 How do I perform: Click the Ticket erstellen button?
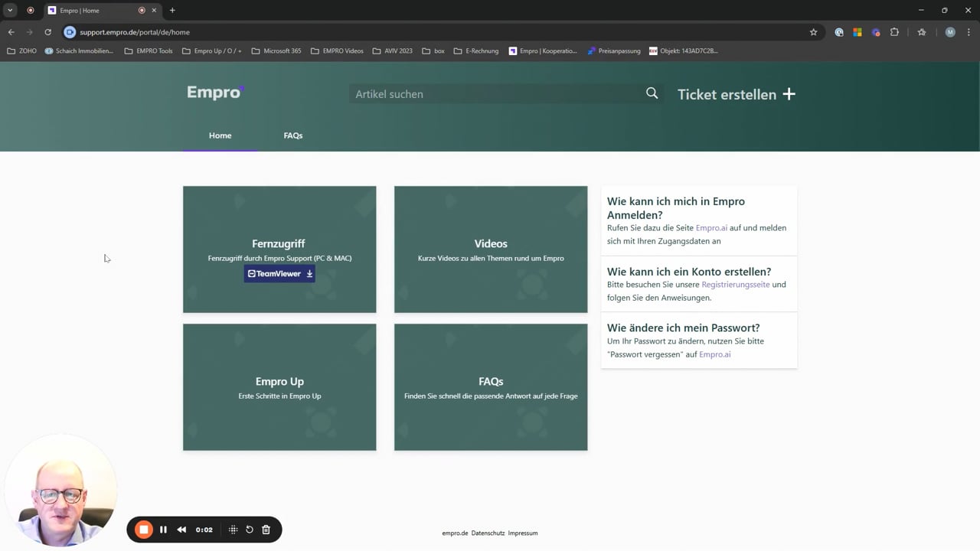(737, 94)
